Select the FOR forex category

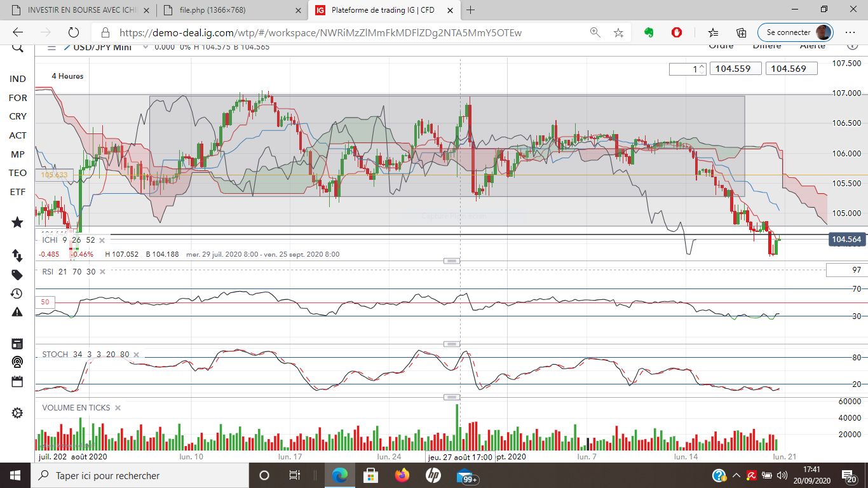click(18, 98)
